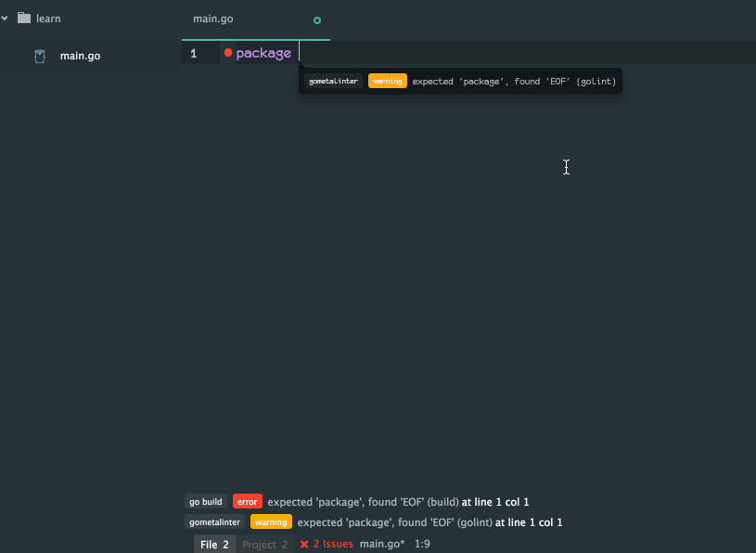Click the Go language icon beside main.go in sidebar
Viewport: 756px width, 553px height.
pyautogui.click(x=39, y=56)
